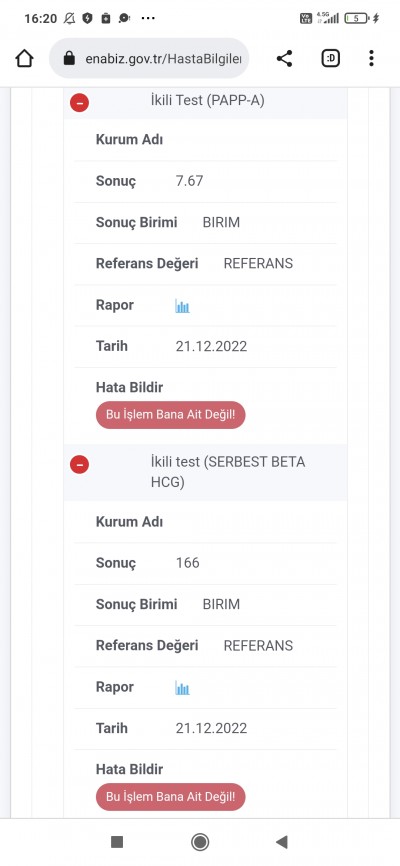400x866 pixels.
Task: Collapse the İkili test (SERBEST BETA HCG) section
Action: (80, 465)
